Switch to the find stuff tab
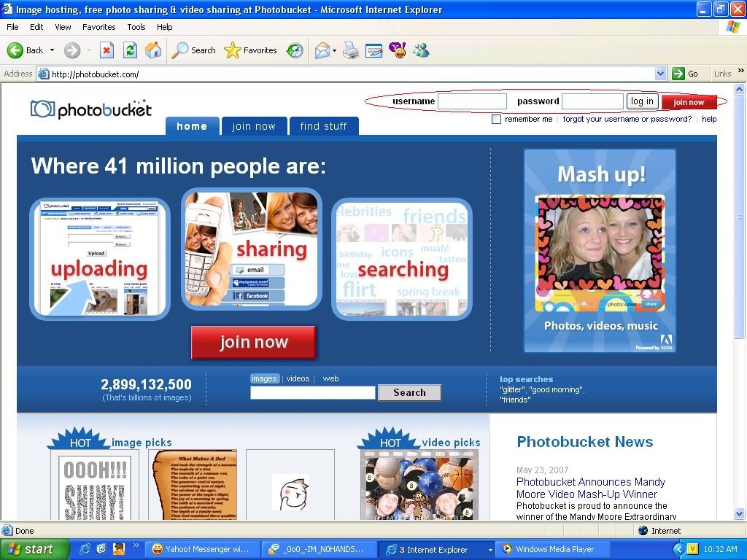This screenshot has height=560, width=747. click(x=323, y=126)
